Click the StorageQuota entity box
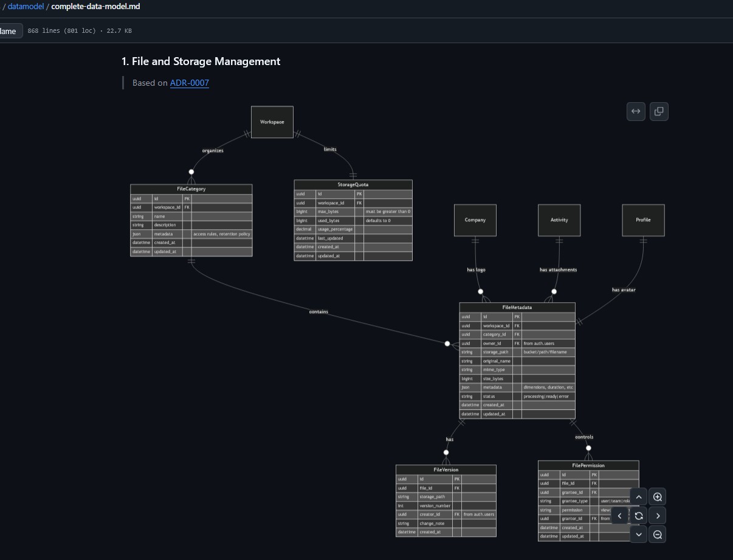The height and width of the screenshot is (560, 733). (353, 184)
